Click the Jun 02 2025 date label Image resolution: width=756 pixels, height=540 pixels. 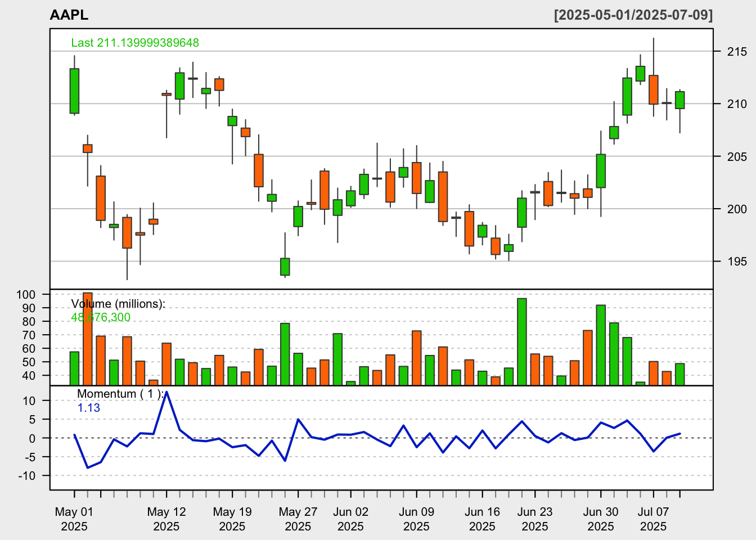(350, 519)
